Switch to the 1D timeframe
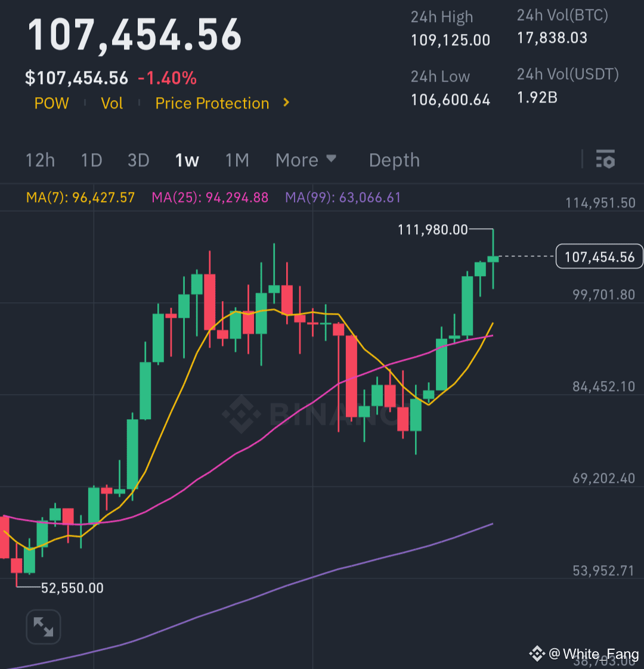The image size is (644, 669). pos(91,160)
